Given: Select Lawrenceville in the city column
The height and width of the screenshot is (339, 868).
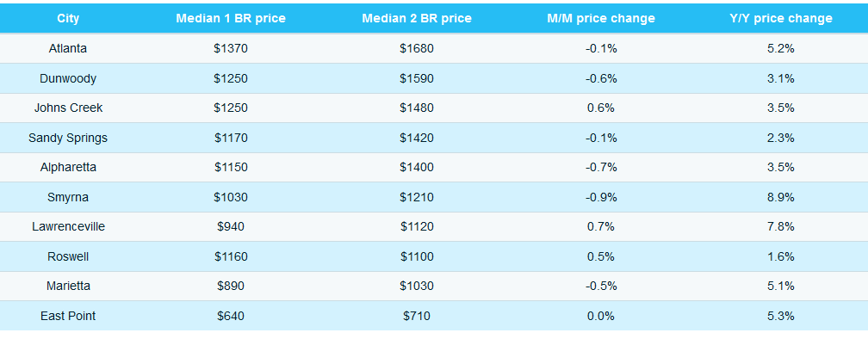Looking at the screenshot, I should click(x=67, y=227).
